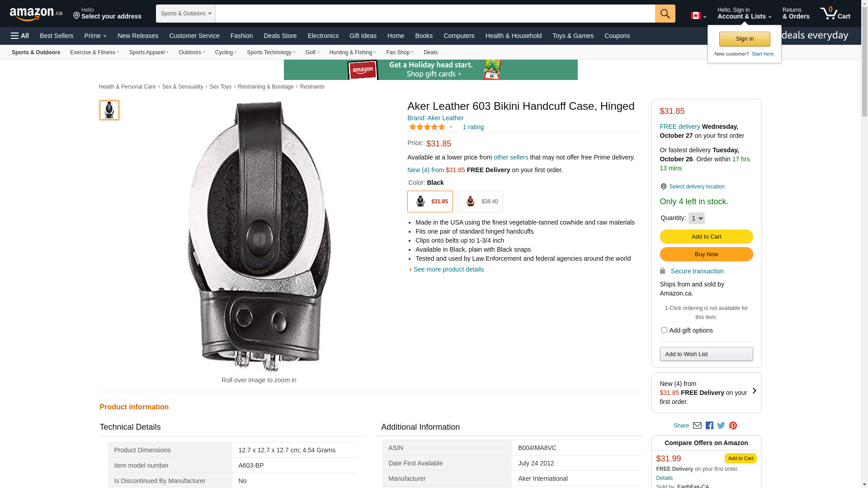Open Canada flag language selector
868x488 pixels.
(x=698, y=16)
